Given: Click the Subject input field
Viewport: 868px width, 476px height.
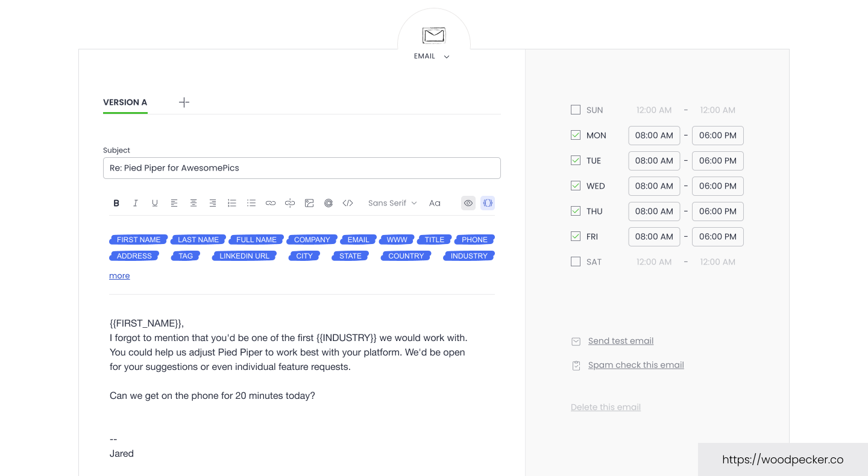Looking at the screenshot, I should point(301,168).
